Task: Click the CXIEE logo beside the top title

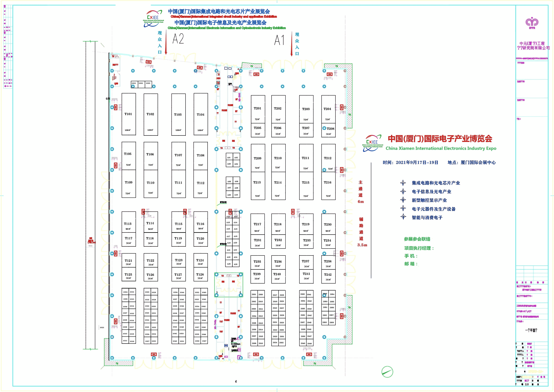Action: [x=153, y=18]
